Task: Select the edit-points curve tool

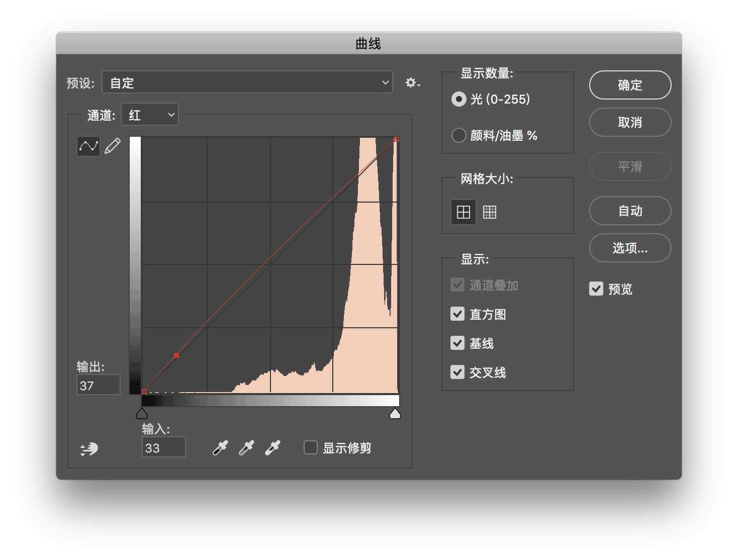Action: coord(88,146)
